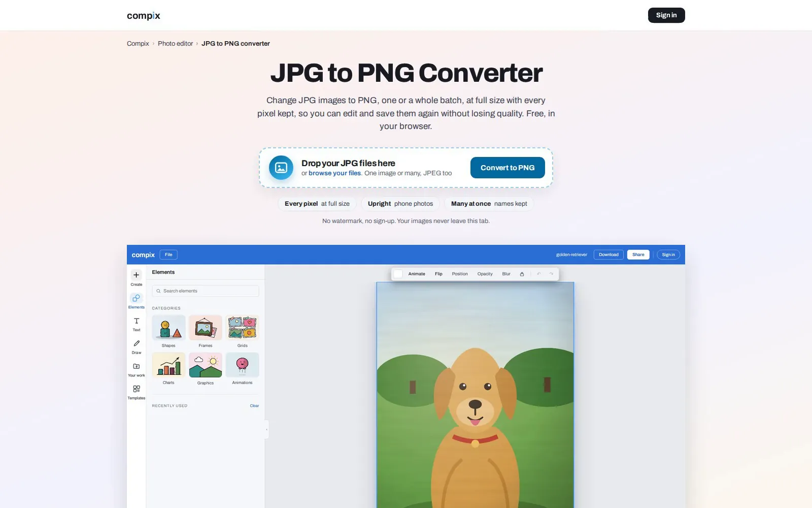Click the browse your files link
This screenshot has height=508, width=812.
point(334,173)
